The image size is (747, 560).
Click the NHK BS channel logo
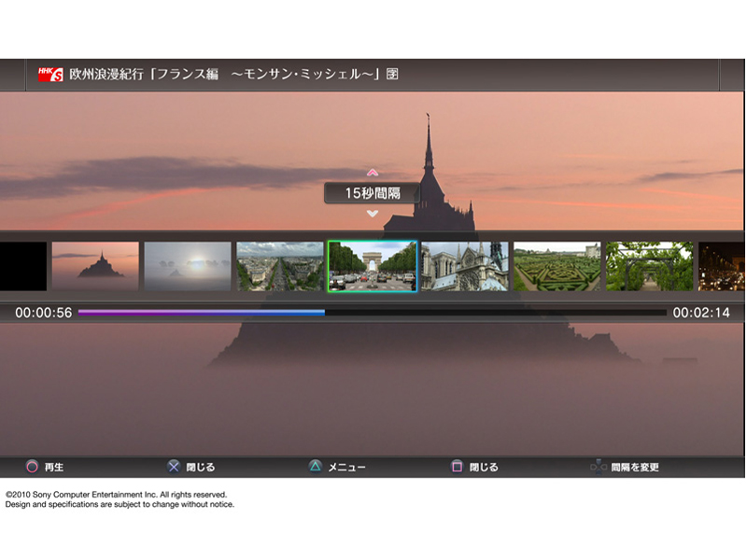pyautogui.click(x=50, y=74)
